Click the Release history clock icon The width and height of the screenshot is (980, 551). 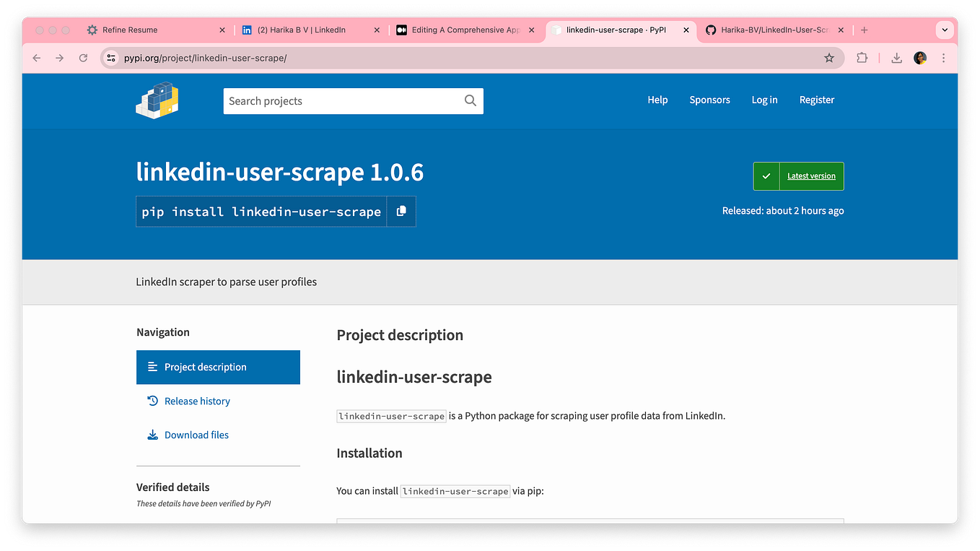[x=152, y=401]
